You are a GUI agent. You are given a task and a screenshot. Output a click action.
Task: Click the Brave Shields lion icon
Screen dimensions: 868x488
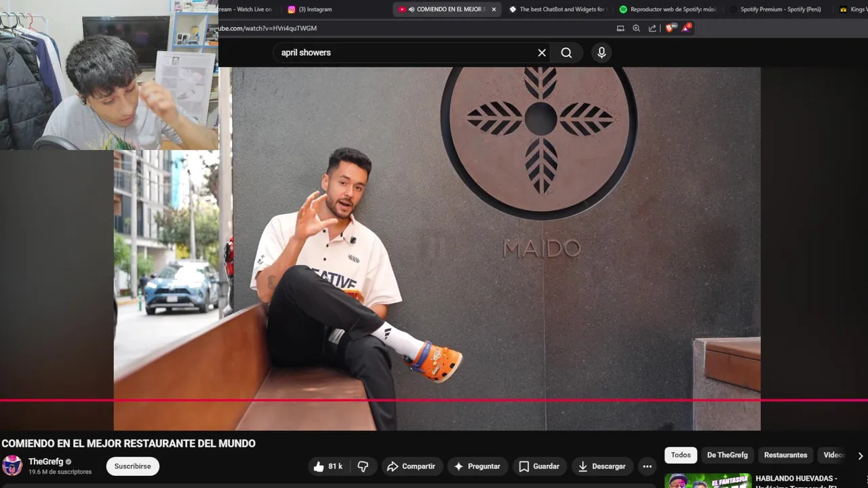coord(670,28)
